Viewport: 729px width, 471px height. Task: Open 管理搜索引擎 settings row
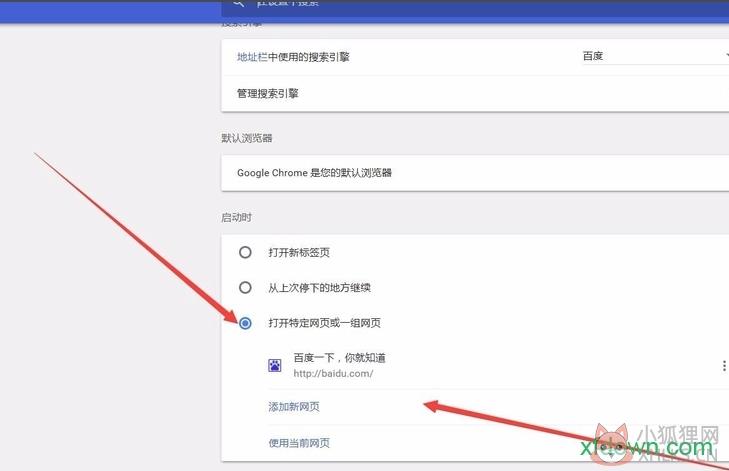click(475, 93)
